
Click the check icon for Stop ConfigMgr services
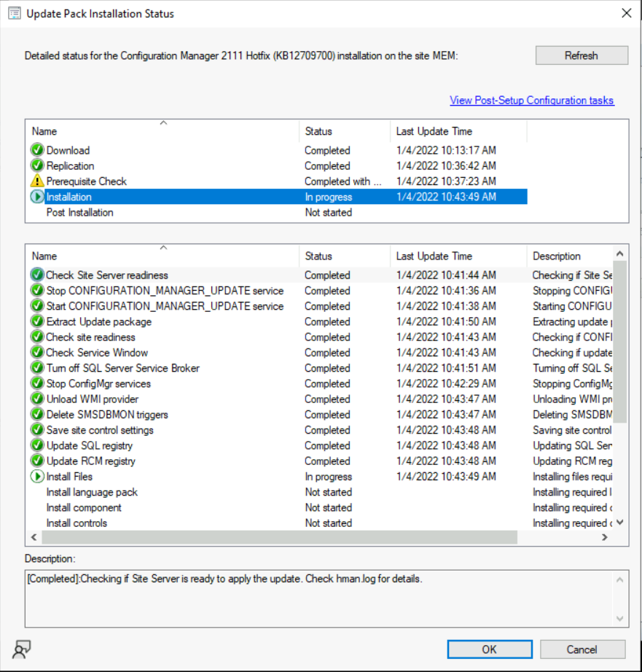point(37,383)
